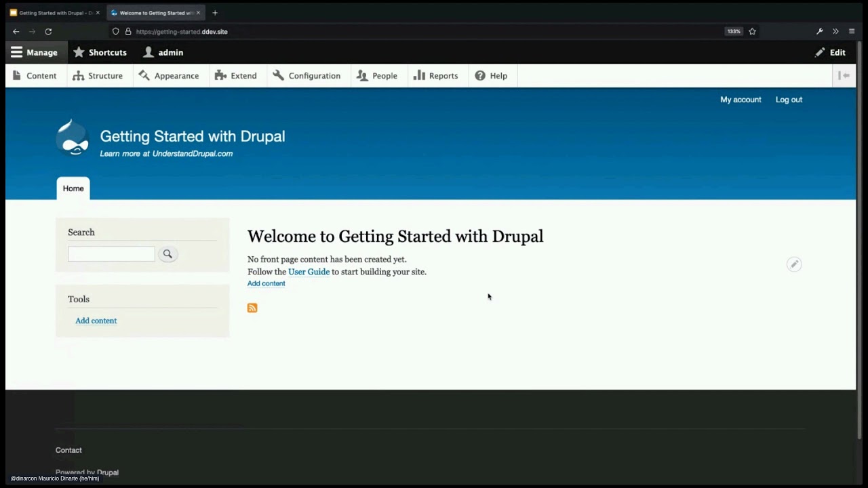Click the Drupal drop logo

coord(73,138)
